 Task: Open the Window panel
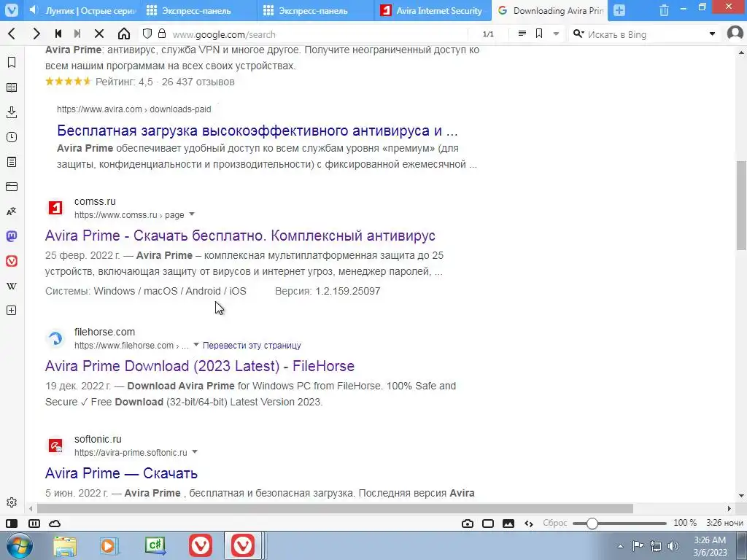coord(12,187)
